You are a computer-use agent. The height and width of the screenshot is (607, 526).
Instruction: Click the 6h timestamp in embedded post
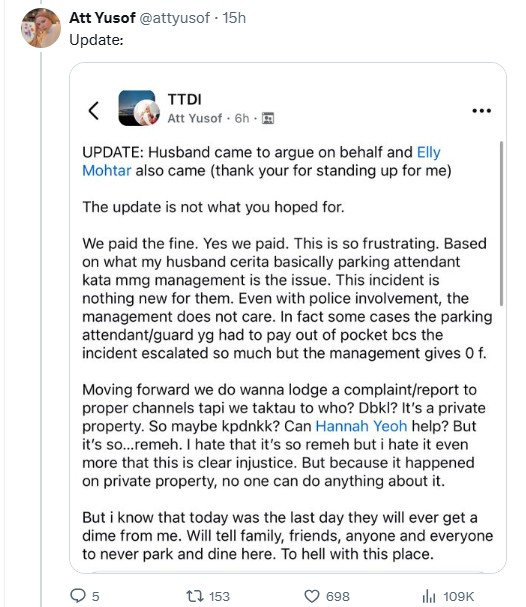point(242,118)
